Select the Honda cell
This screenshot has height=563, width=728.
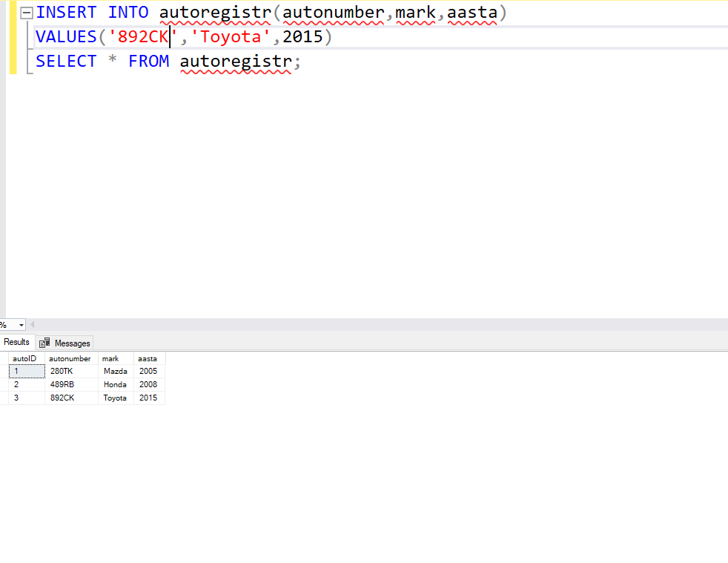(x=116, y=385)
